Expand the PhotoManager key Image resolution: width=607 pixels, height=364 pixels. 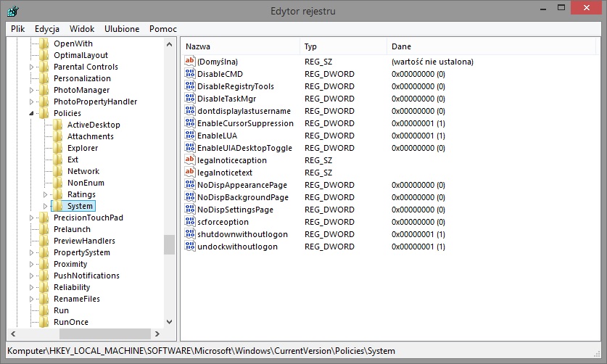[x=31, y=90]
